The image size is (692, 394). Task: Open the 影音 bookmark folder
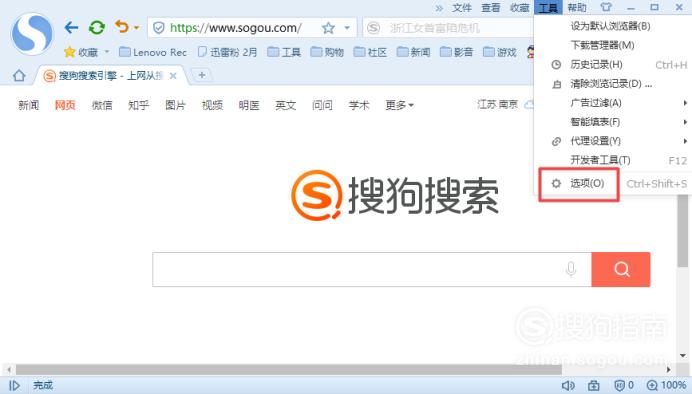coord(457,53)
